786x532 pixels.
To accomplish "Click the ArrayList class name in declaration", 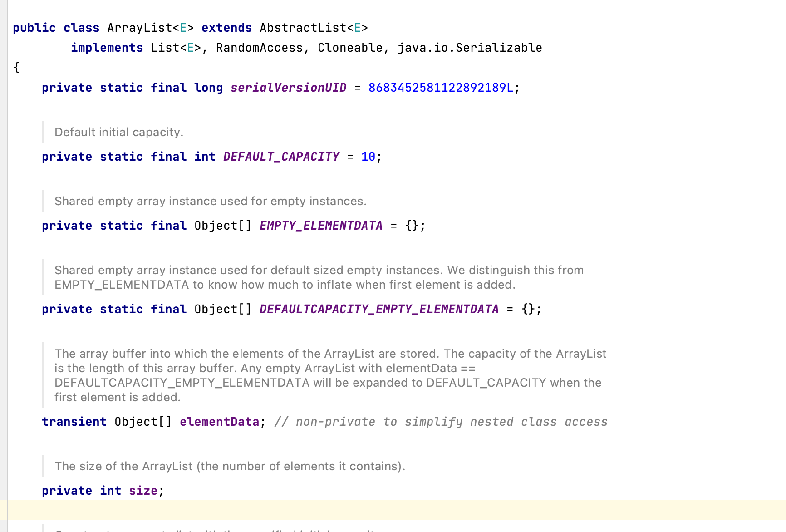I will (x=140, y=28).
